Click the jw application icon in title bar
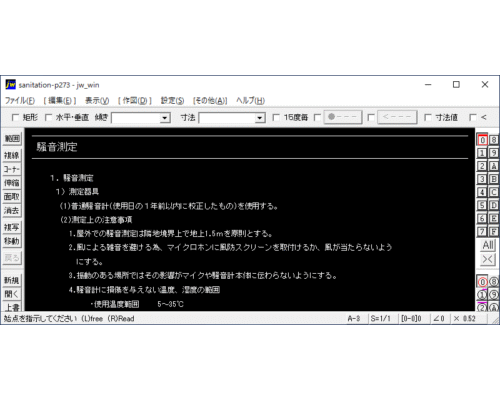500x400 pixels. click(x=10, y=85)
